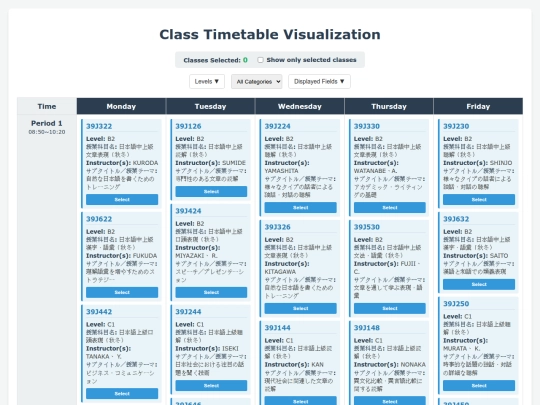The image size is (540, 405).
Task: Click the 'Class Timetable Visualization' heading
Action: [x=270, y=34]
